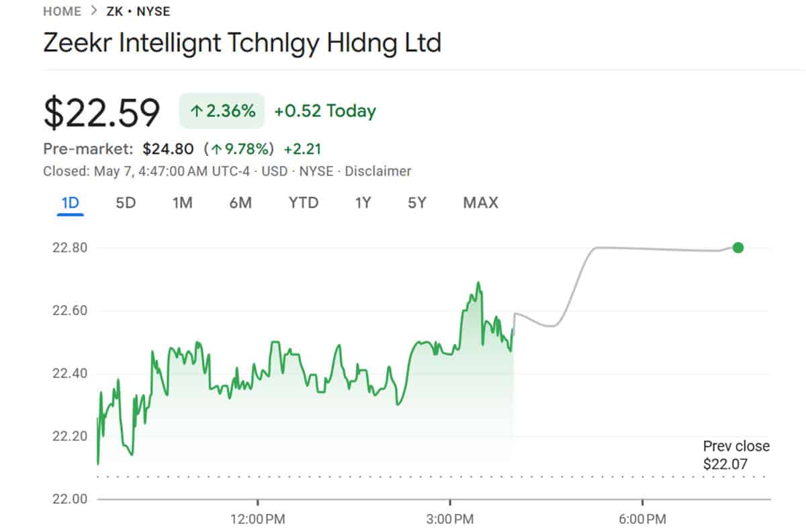Click the ZK • NYSE breadcrumb
The height and width of the screenshot is (532, 806).
[138, 11]
